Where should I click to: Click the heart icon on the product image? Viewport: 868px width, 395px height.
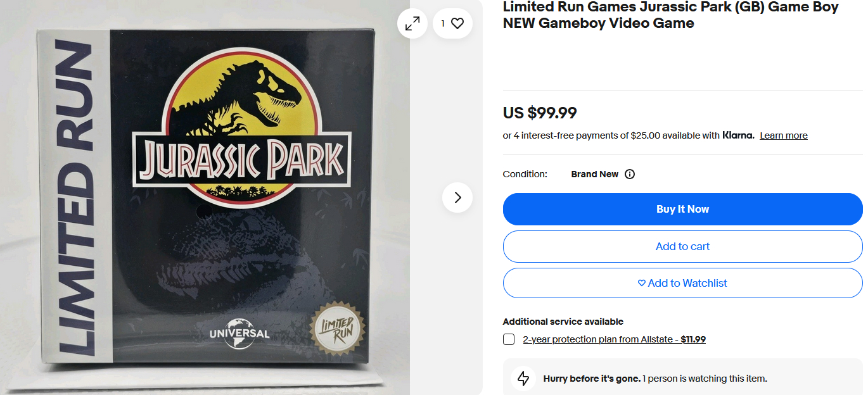tap(457, 23)
